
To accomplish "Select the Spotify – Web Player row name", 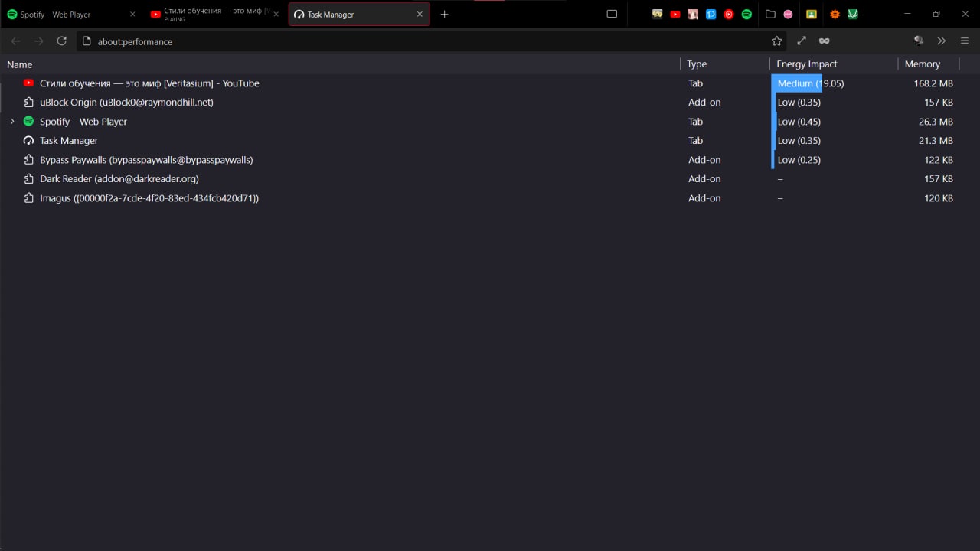I will [x=83, y=122].
